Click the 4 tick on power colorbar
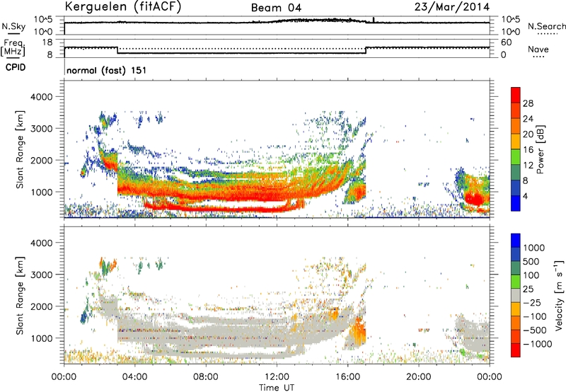566x392 pixels. click(526, 196)
